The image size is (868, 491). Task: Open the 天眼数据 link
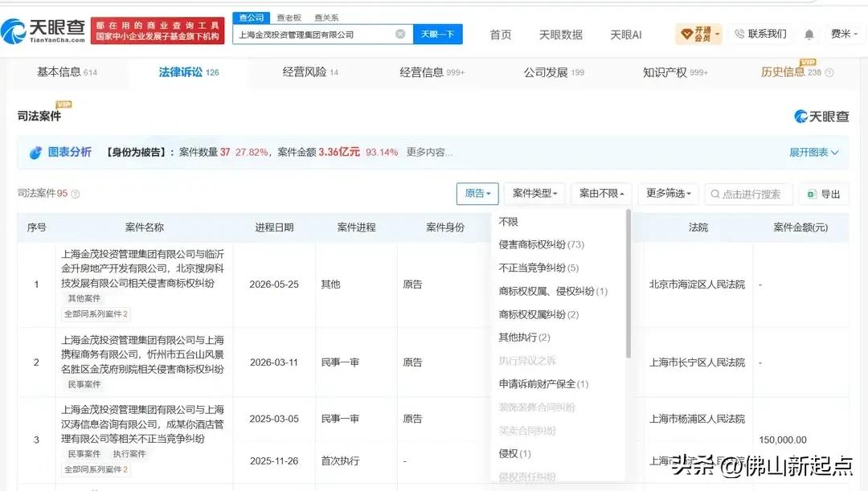561,35
